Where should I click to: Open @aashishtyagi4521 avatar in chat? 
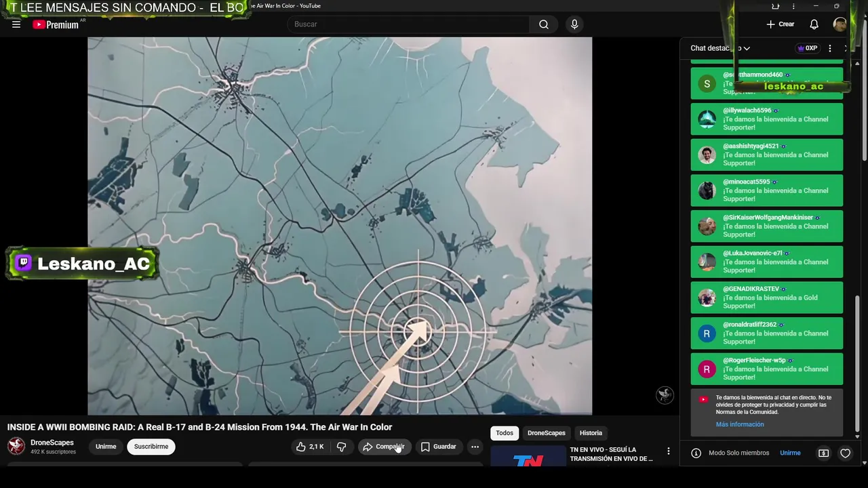pos(707,155)
